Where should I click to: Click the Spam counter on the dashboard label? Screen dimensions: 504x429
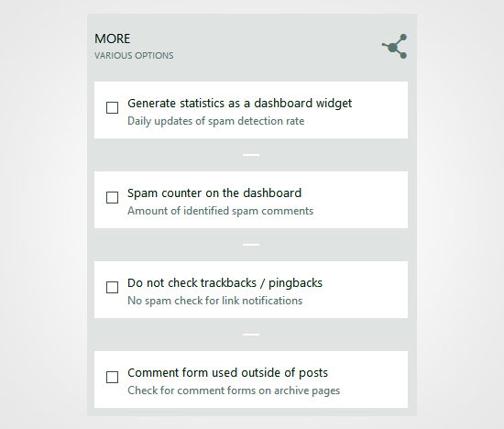214,193
